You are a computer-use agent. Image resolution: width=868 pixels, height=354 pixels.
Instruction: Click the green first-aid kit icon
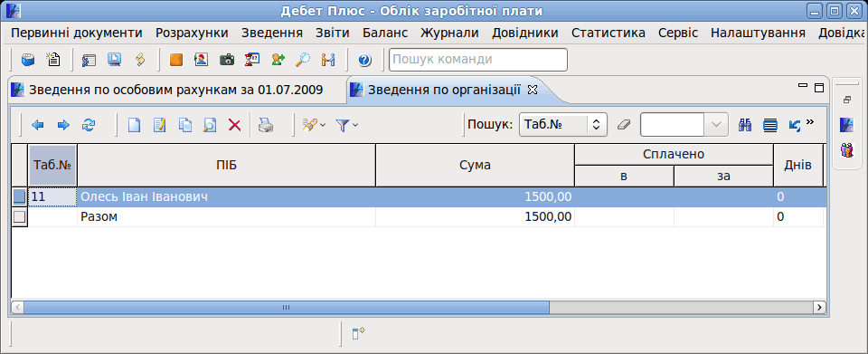click(x=226, y=60)
